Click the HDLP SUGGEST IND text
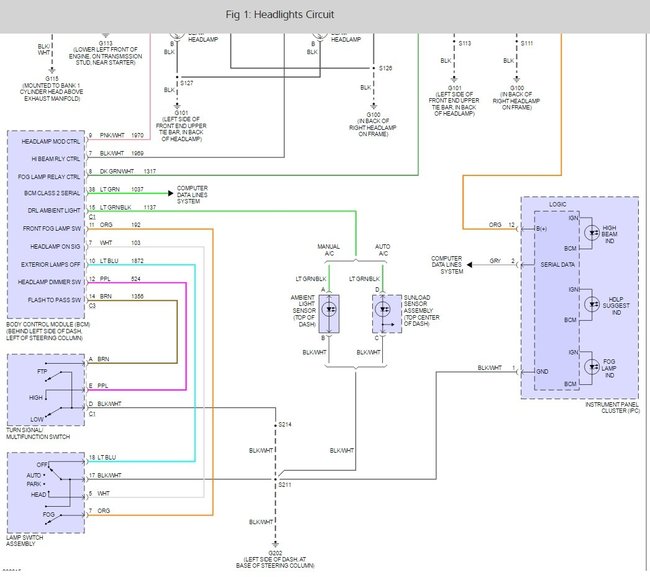The width and height of the screenshot is (650, 577). coord(616,305)
